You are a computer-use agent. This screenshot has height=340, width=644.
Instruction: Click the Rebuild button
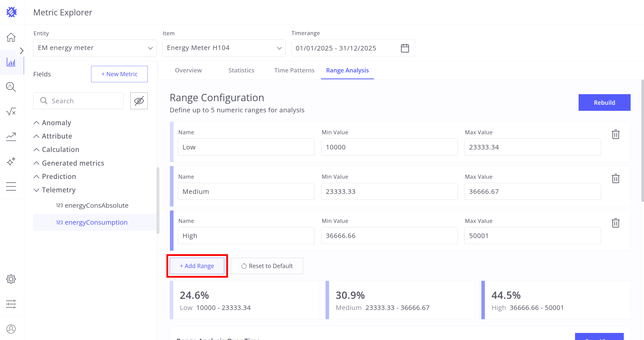(x=604, y=102)
